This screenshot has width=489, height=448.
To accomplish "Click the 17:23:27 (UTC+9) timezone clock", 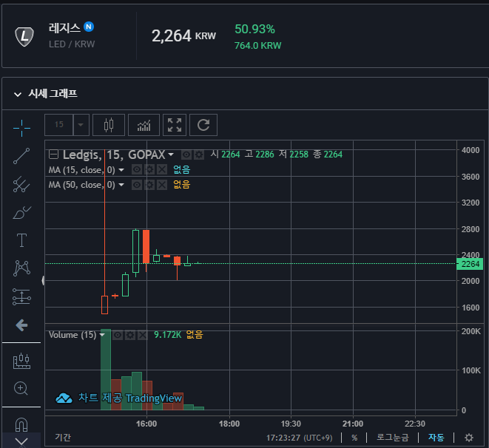I will 300,438.
